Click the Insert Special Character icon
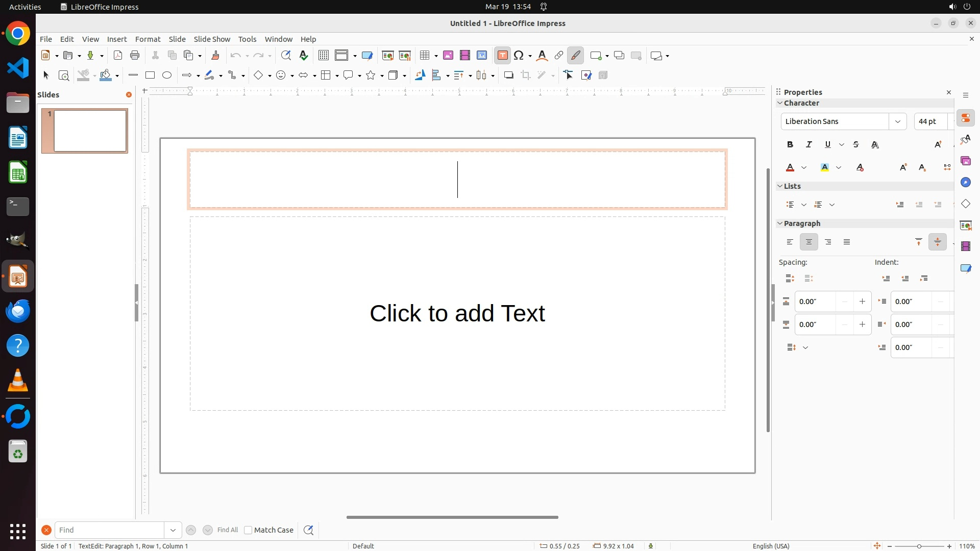 (x=519, y=56)
